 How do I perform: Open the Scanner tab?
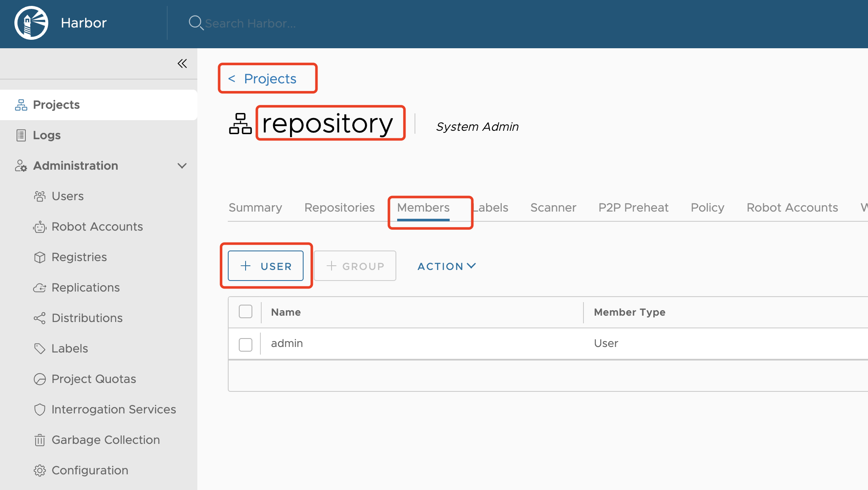(553, 207)
